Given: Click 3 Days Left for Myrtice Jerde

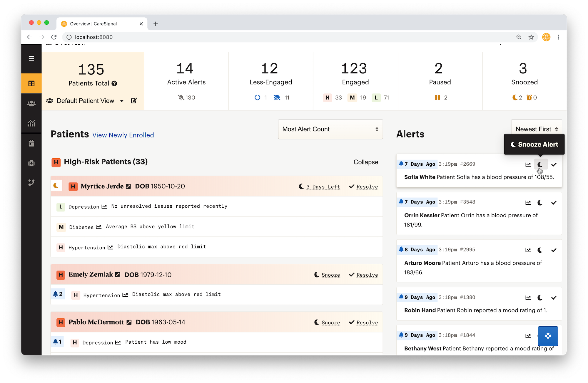Looking at the screenshot, I should click(x=319, y=187).
